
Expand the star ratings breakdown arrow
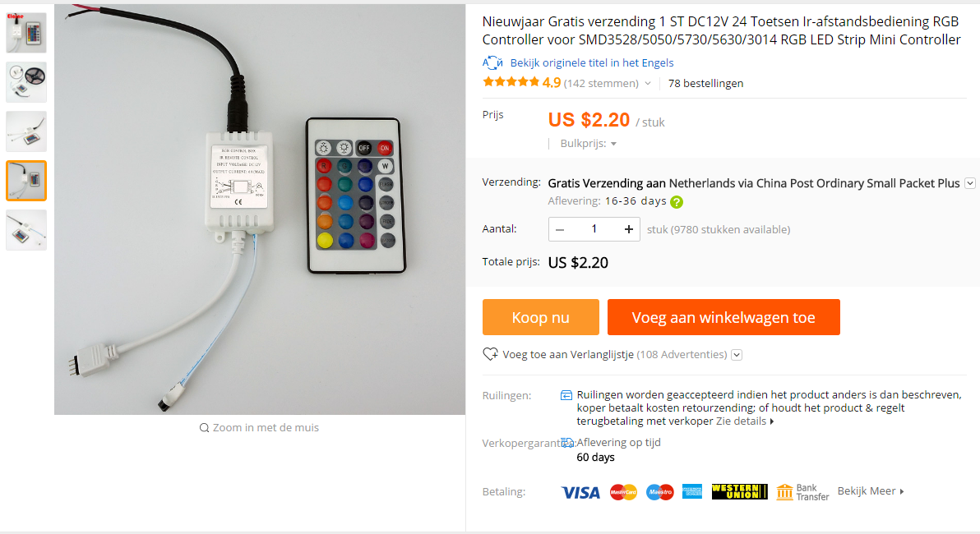click(648, 84)
